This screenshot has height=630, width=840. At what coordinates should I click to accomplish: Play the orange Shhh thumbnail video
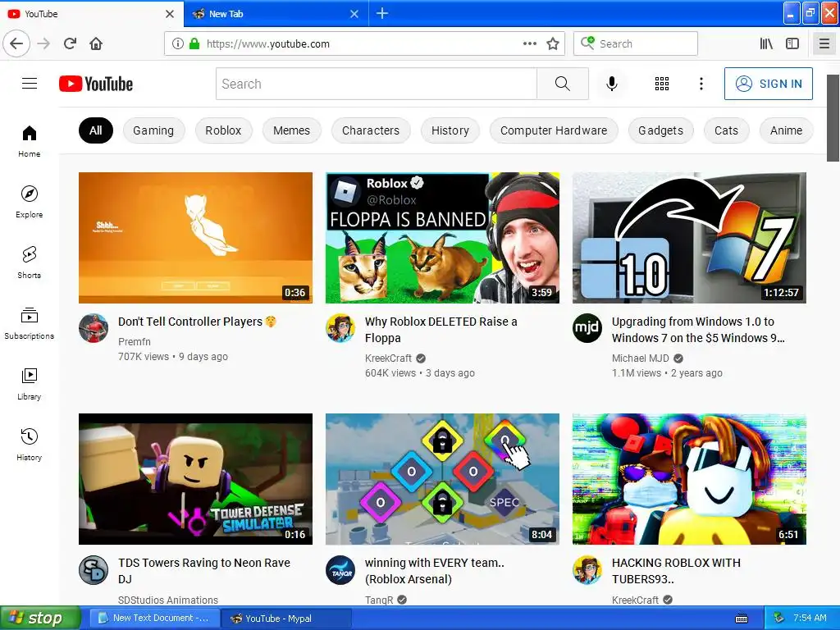[195, 238]
